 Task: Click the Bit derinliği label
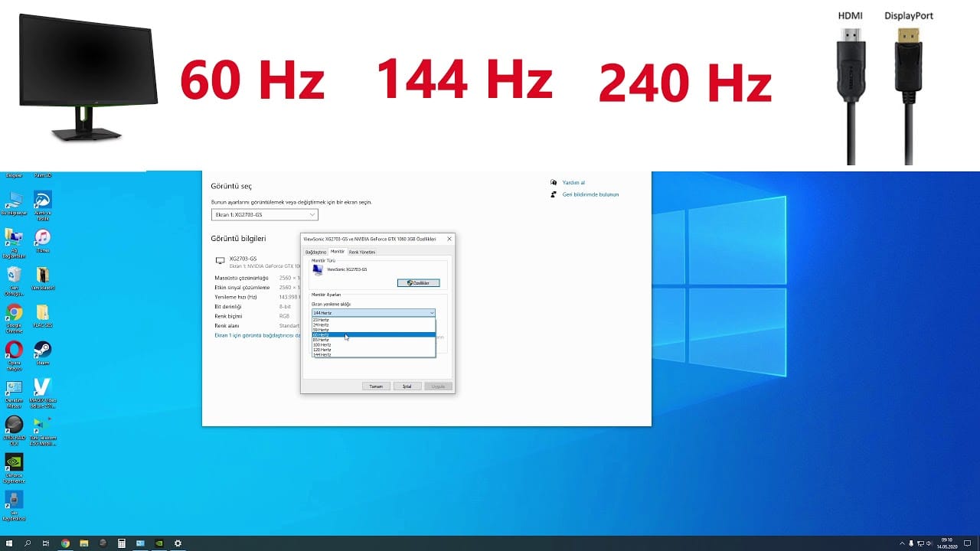228,307
